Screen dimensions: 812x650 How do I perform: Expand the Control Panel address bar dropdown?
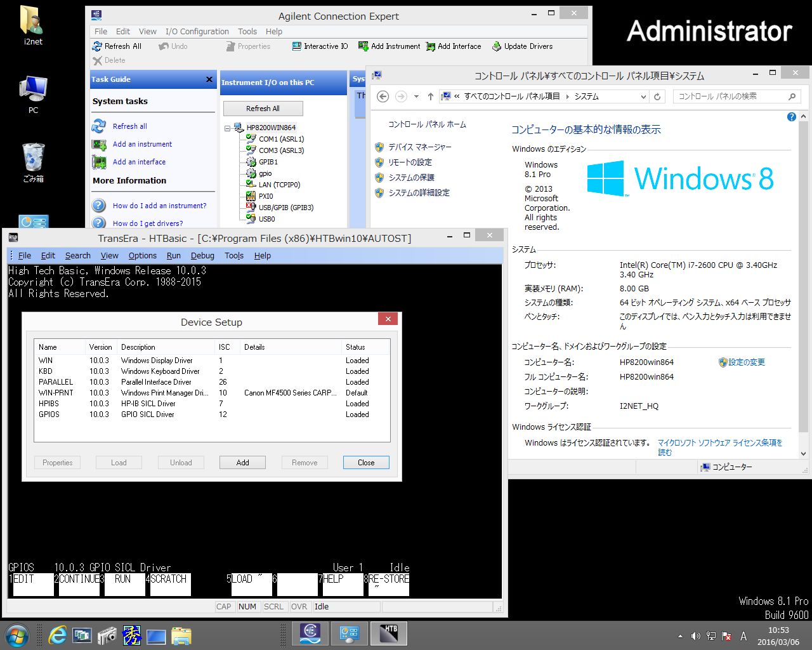(x=643, y=96)
